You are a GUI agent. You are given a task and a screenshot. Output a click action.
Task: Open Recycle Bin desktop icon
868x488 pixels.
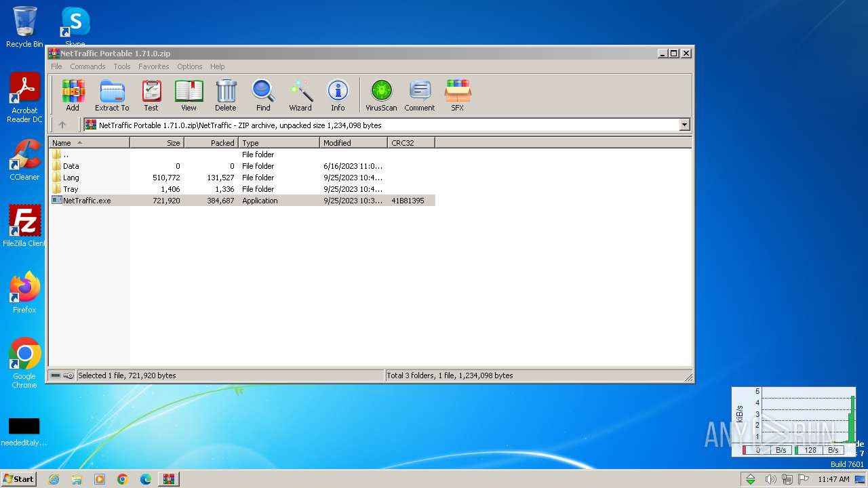[24, 27]
